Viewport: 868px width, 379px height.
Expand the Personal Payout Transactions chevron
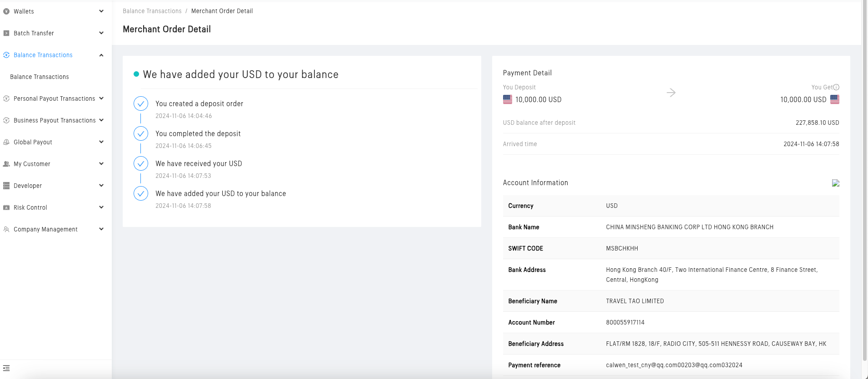pos(101,98)
